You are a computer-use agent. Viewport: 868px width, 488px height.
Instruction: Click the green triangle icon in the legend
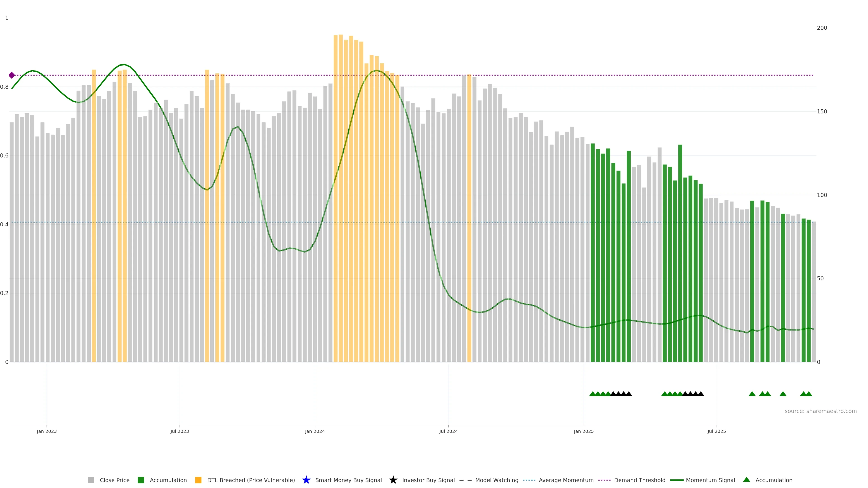[746, 480]
